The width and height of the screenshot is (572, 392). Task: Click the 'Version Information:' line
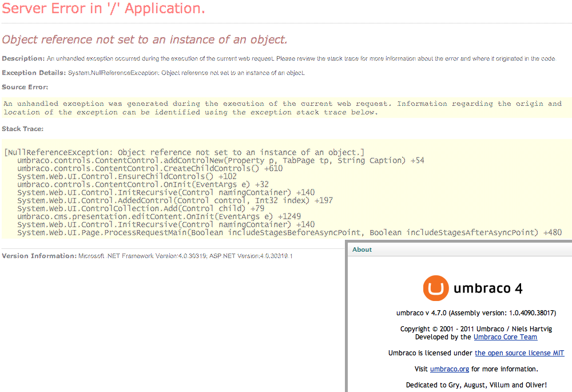click(x=147, y=256)
